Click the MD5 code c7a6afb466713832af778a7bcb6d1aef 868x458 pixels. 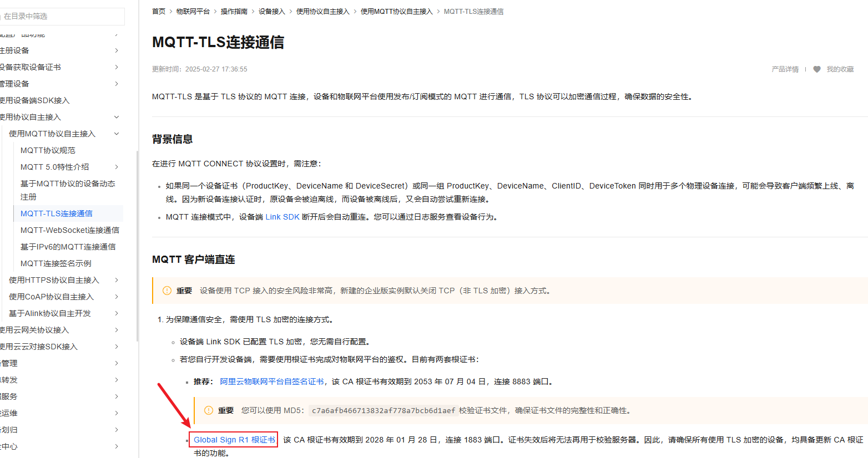click(x=383, y=410)
